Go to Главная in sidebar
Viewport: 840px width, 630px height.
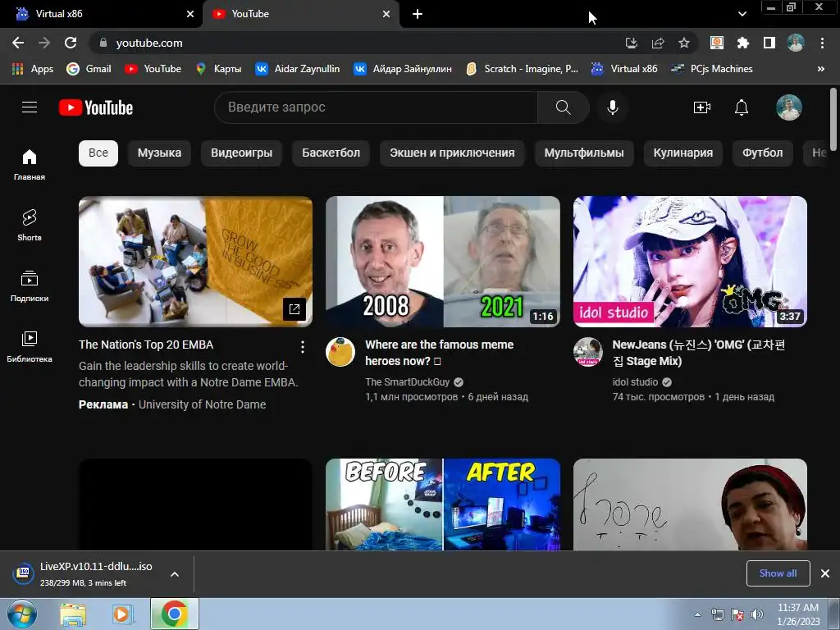(x=30, y=164)
